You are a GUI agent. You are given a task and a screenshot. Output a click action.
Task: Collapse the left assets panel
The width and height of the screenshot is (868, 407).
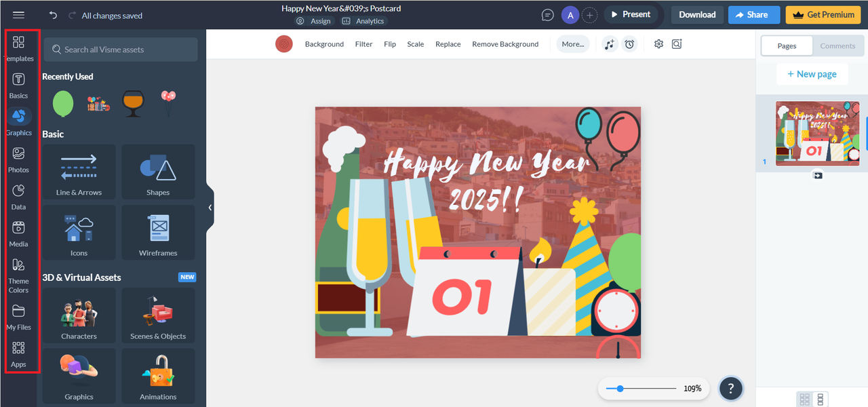click(x=210, y=208)
